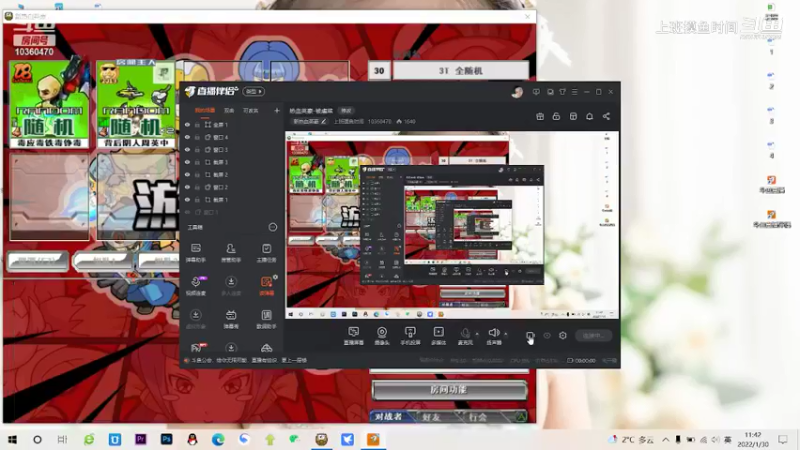
Task: Hide the 窗口 3 source
Action: (187, 149)
